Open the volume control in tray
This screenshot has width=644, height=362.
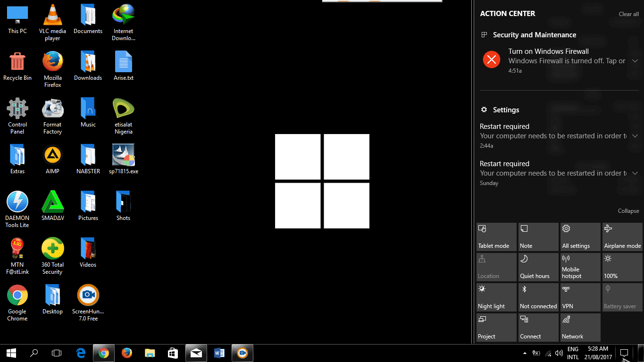click(559, 353)
